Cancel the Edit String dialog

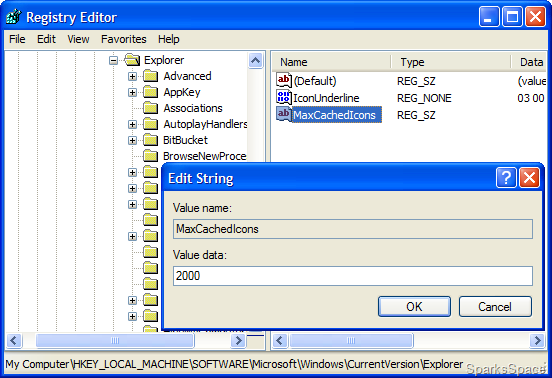(495, 307)
